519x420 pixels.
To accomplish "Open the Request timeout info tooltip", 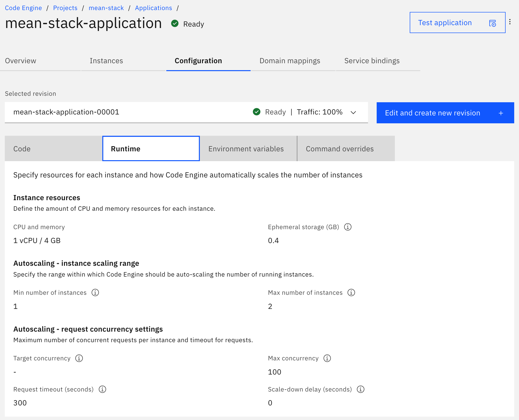I will pyautogui.click(x=102, y=389).
